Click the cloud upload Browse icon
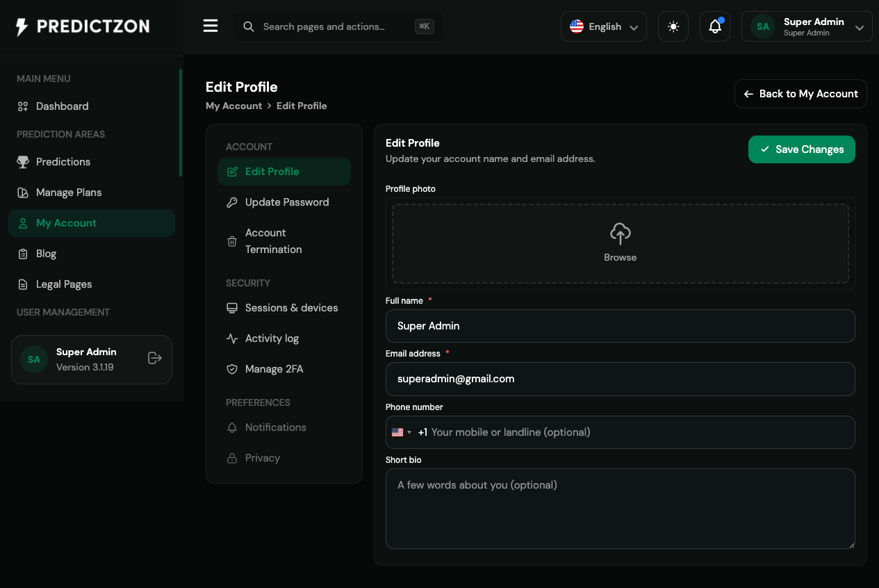 click(x=621, y=234)
